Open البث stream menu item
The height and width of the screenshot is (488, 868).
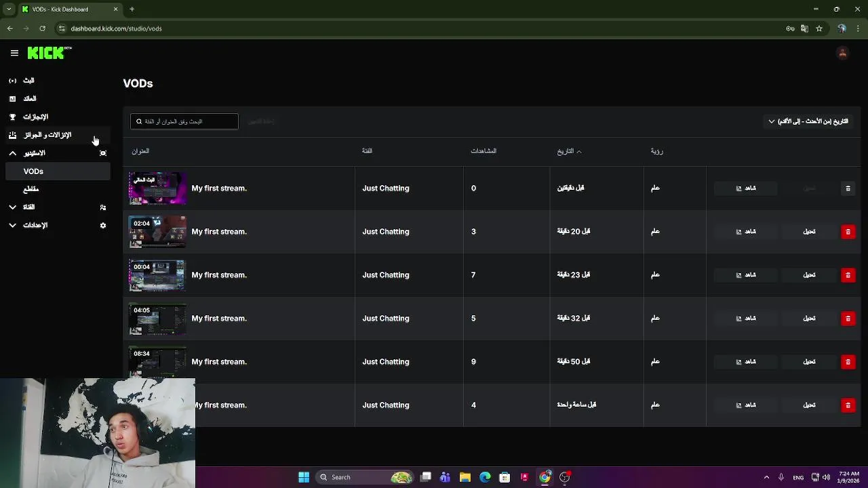click(x=28, y=81)
